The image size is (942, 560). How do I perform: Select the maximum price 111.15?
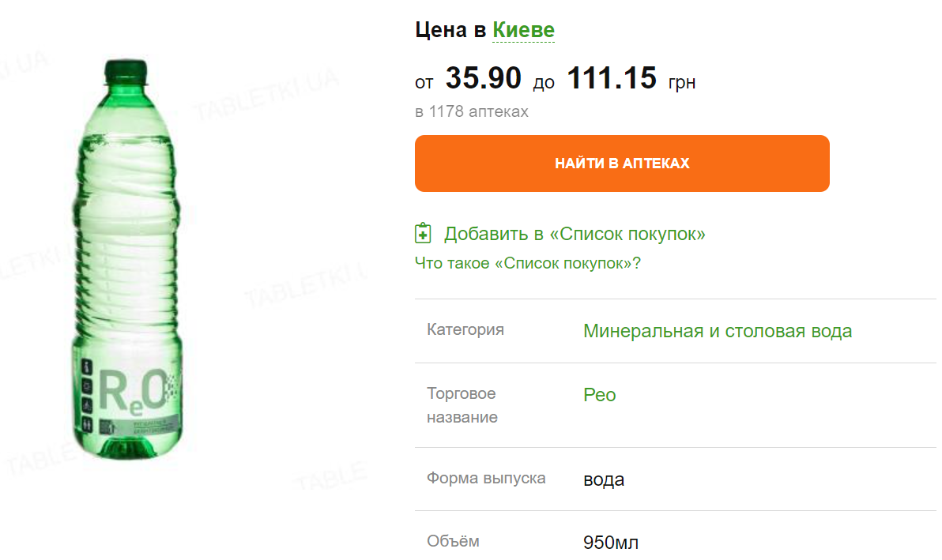pyautogui.click(x=612, y=78)
